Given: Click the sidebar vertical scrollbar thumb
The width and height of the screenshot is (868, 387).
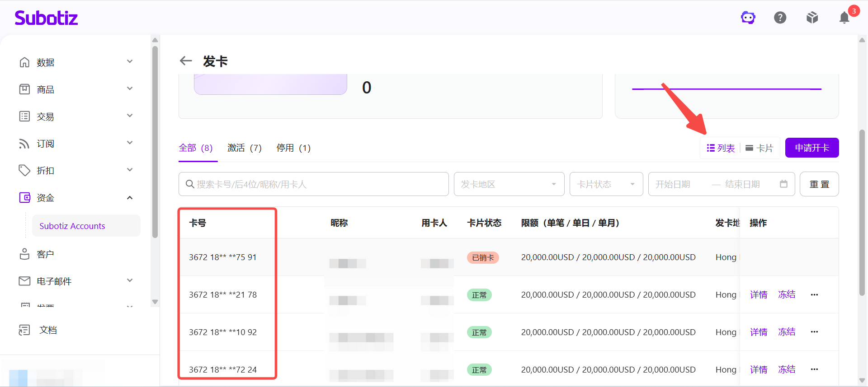Looking at the screenshot, I should (x=155, y=141).
